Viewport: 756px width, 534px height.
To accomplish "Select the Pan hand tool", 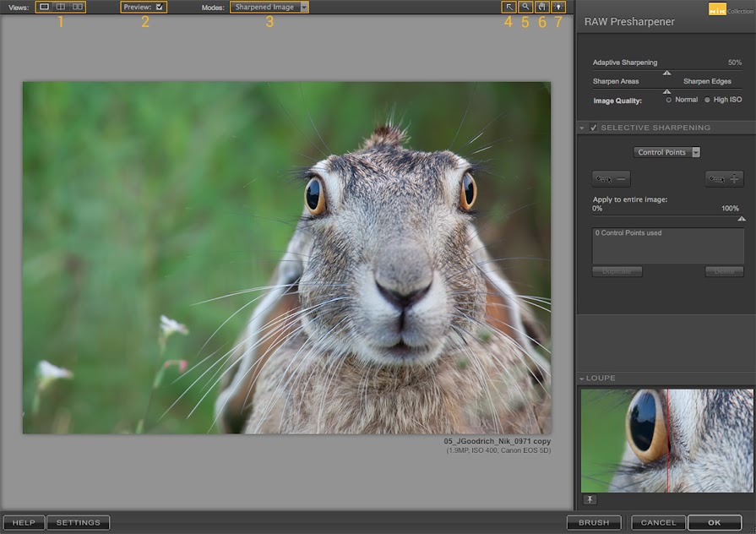I will pyautogui.click(x=541, y=7).
